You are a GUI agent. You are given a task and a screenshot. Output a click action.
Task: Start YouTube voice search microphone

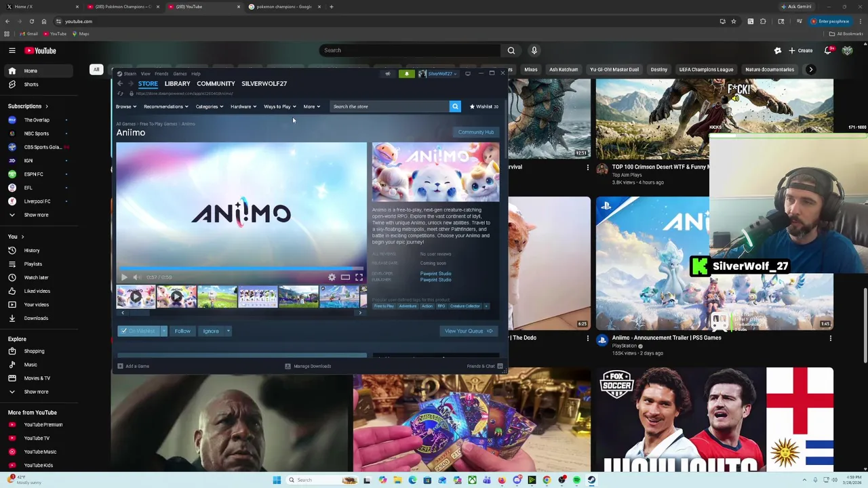(x=534, y=50)
